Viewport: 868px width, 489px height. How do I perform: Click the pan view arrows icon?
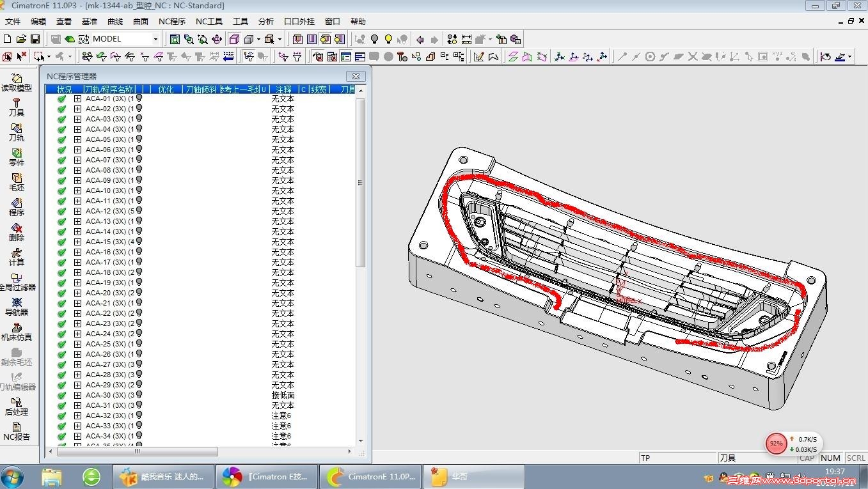(x=217, y=39)
